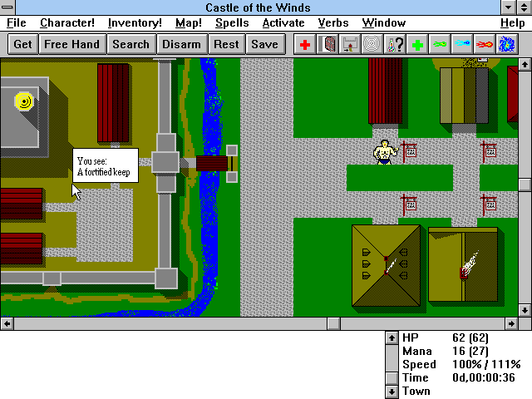Image resolution: width=532 pixels, height=399 pixels.
Task: Open the window control menu box
Action: click(7, 7)
